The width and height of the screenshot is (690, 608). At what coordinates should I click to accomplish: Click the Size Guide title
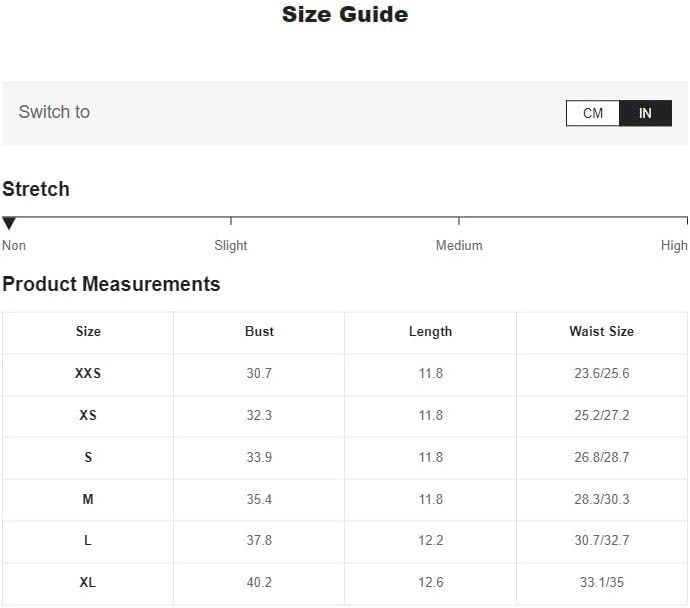click(x=345, y=15)
